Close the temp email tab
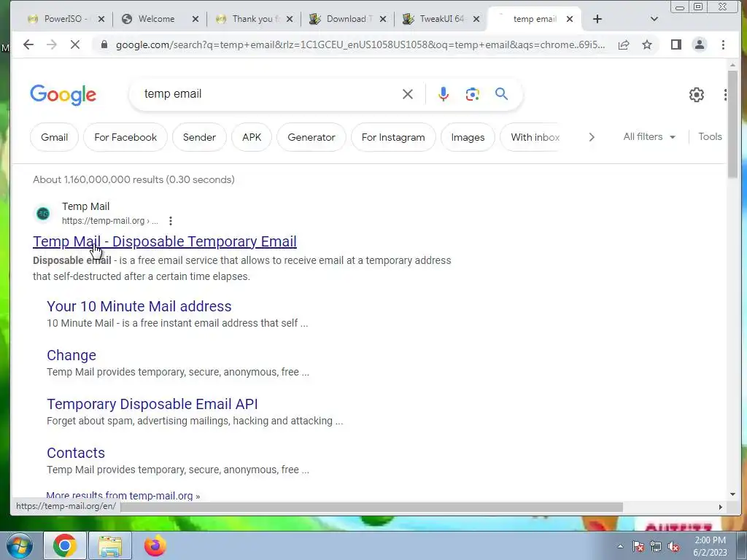Image resolution: width=747 pixels, height=560 pixels. (x=569, y=19)
